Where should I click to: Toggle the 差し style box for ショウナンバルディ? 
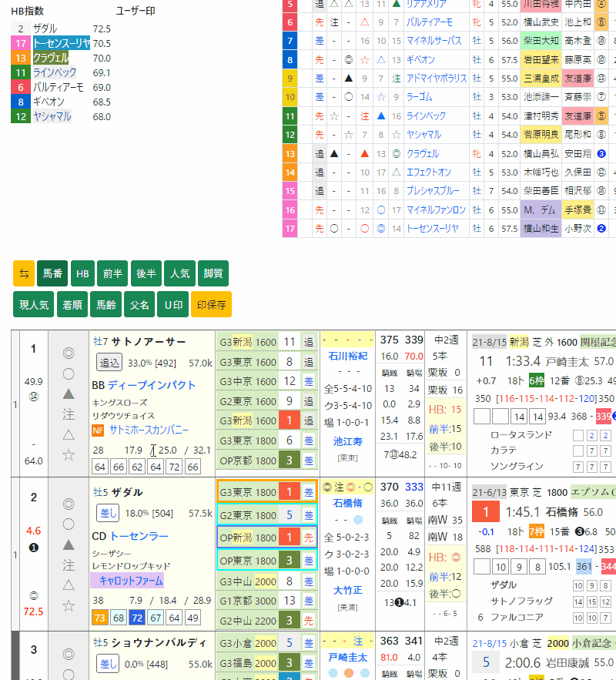pos(109,664)
